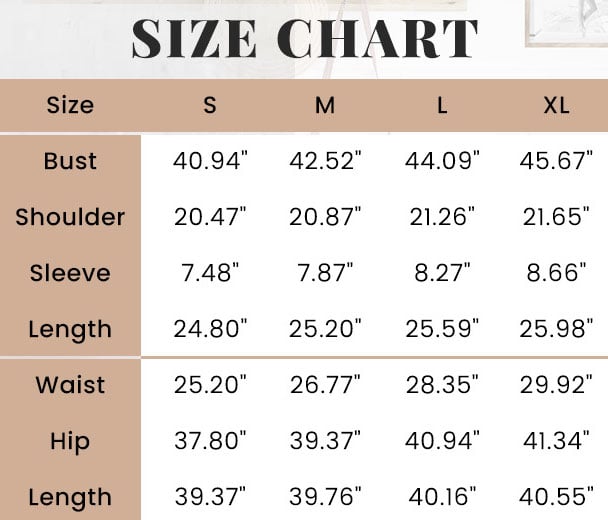Select the 26.77" waist value

326,385
